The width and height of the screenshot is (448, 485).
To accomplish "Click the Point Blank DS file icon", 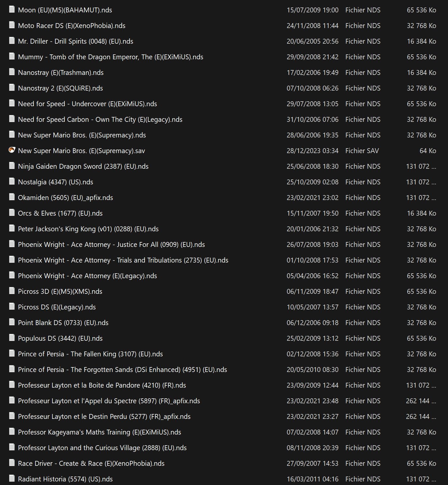I will 12,322.
